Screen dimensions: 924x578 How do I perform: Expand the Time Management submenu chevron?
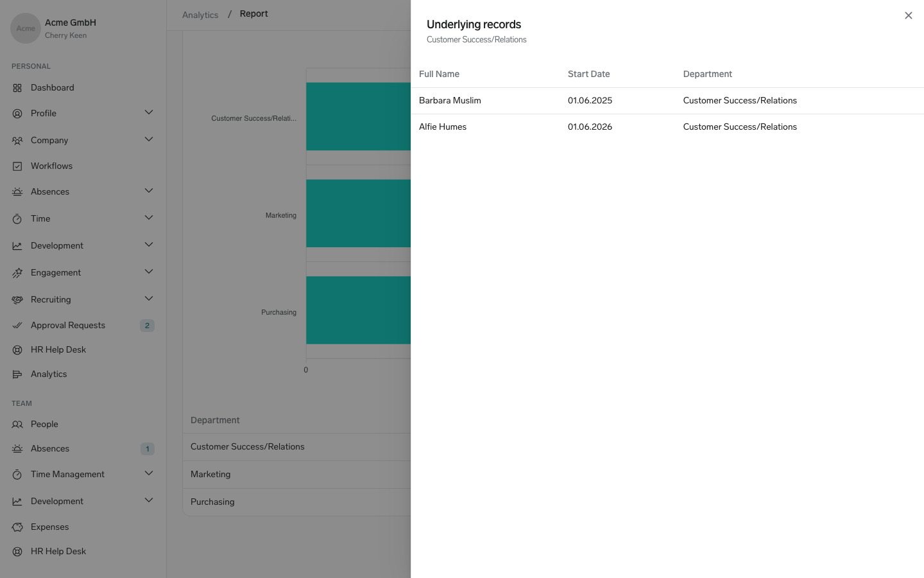point(149,473)
